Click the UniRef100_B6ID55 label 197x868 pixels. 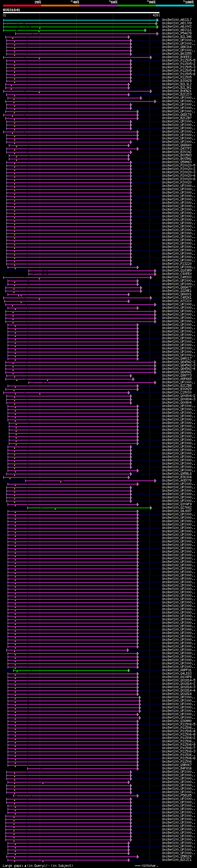point(177,54)
